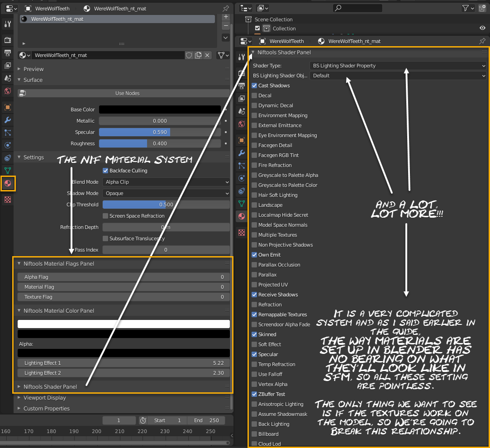This screenshot has width=490, height=448.
Task: Unlink material with the X button
Action: [x=207, y=55]
